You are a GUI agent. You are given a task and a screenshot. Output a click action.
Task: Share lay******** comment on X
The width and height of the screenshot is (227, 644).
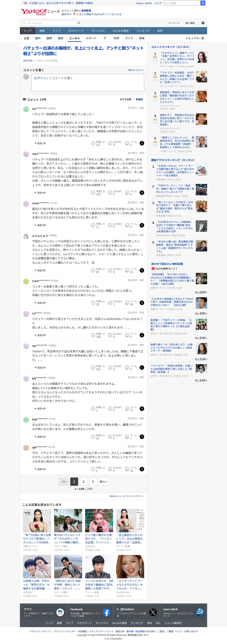pos(142,143)
